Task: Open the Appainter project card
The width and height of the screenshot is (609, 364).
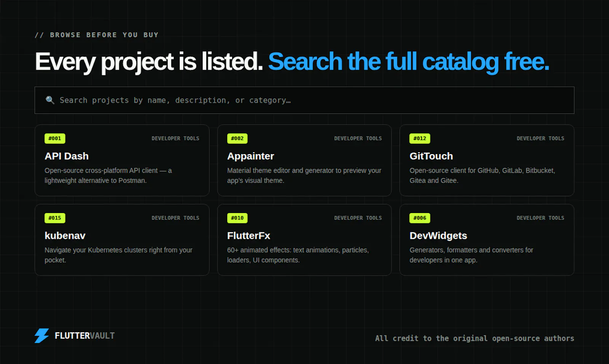Action: (x=304, y=160)
